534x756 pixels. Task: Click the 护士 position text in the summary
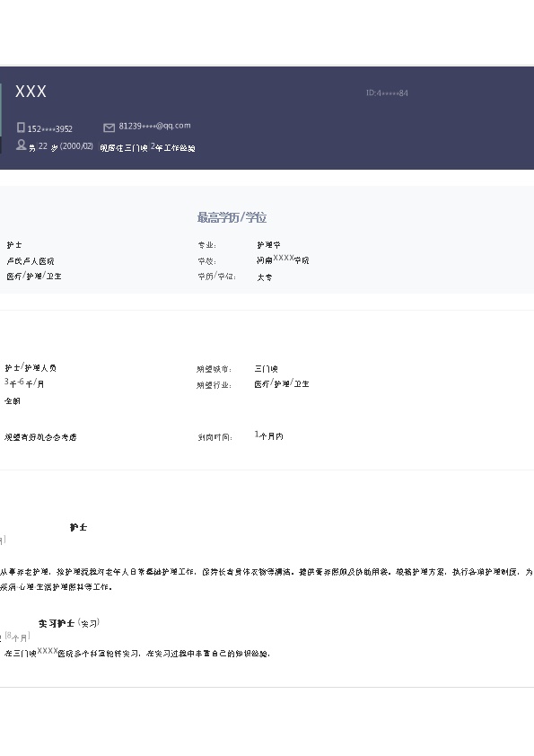(14, 245)
